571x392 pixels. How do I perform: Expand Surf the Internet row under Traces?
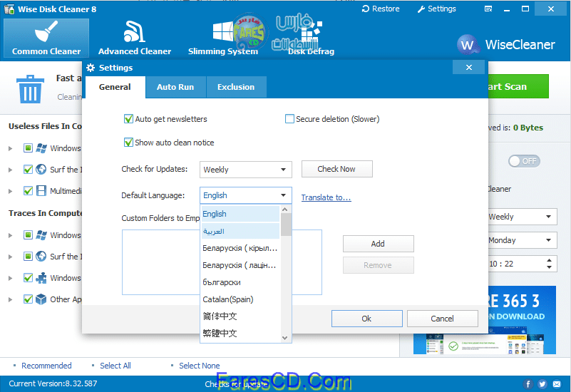point(11,257)
